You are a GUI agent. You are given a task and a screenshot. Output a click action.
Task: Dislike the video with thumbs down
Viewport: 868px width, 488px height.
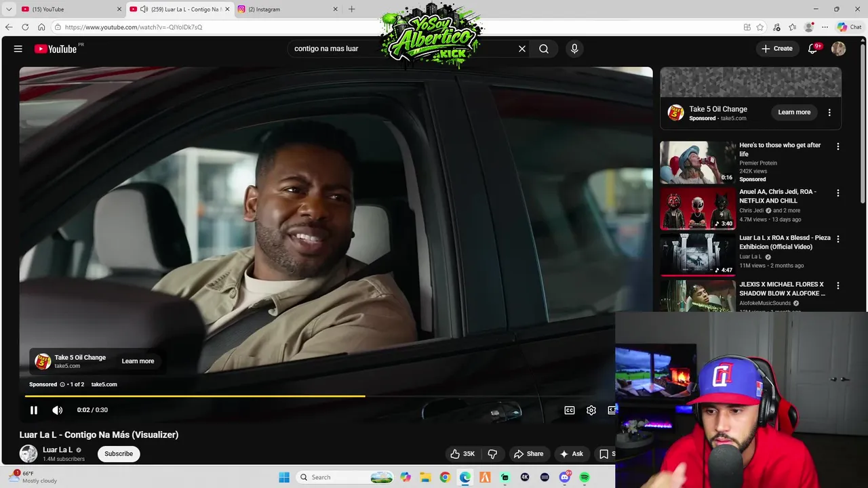coord(493,454)
